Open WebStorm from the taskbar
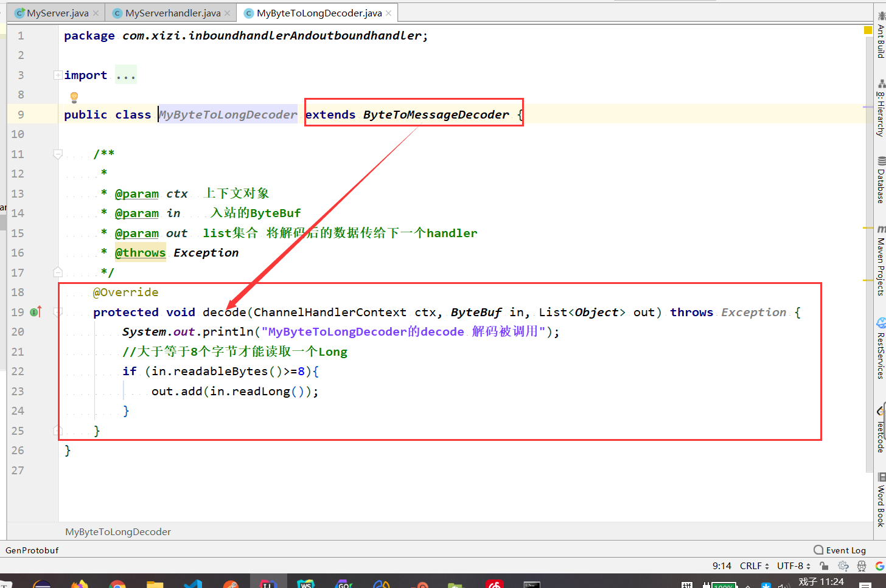This screenshot has height=588, width=886. 306,584
